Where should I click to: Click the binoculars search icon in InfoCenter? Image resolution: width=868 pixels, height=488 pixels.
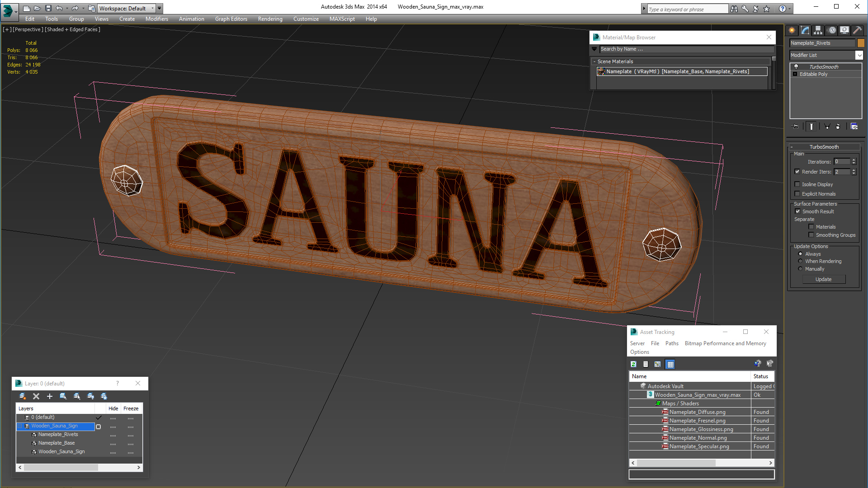pos(734,9)
